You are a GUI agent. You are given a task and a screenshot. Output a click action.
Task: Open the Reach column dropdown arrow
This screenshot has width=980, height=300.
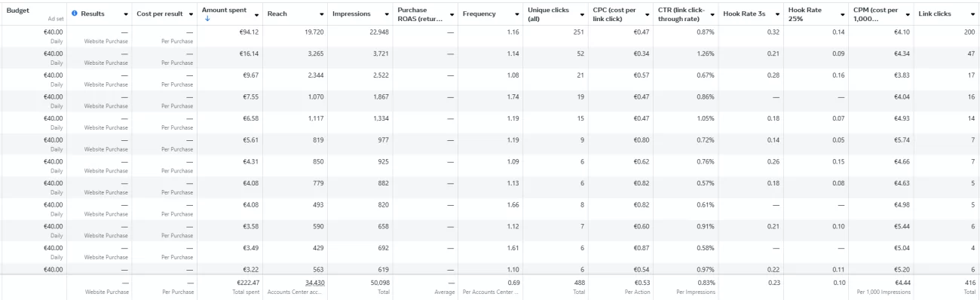322,14
